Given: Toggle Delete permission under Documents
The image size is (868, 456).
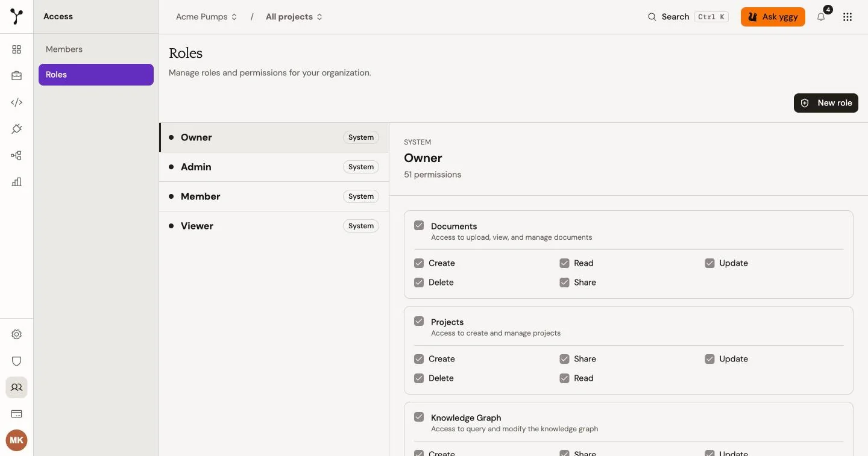Looking at the screenshot, I should pos(419,283).
